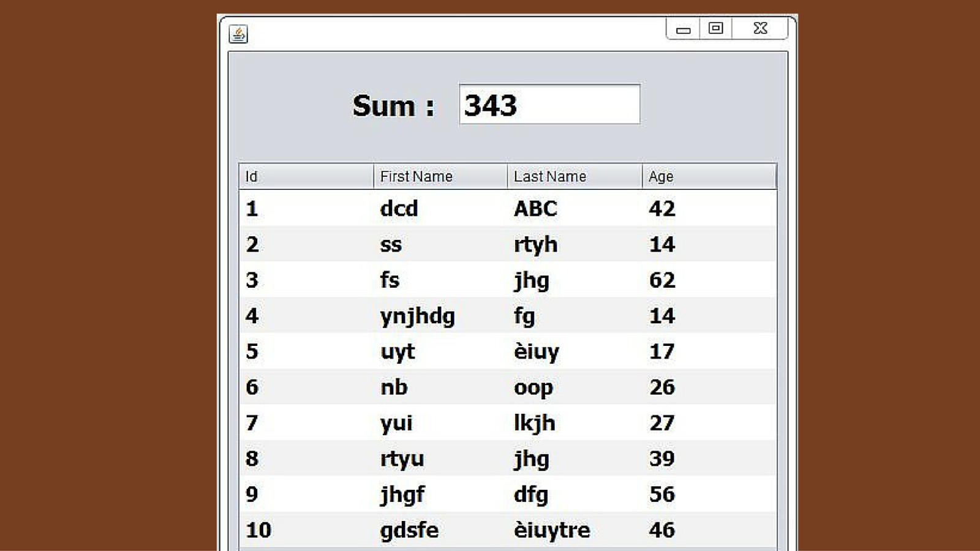The image size is (980, 551).
Task: Click the Java coffee cup window icon
Action: tap(238, 34)
